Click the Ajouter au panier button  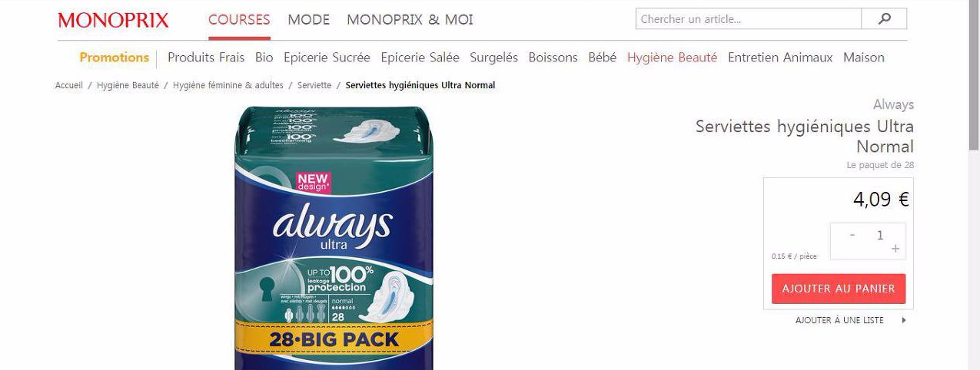839,289
